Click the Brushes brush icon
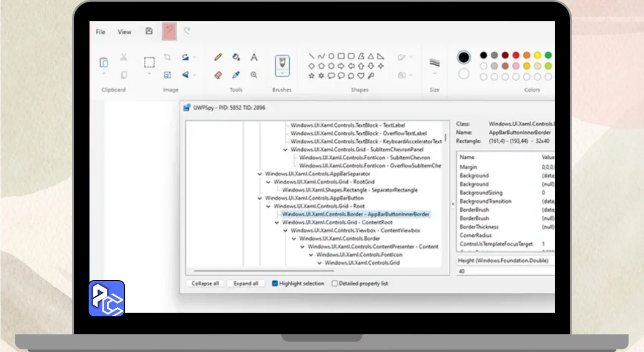 (282, 62)
